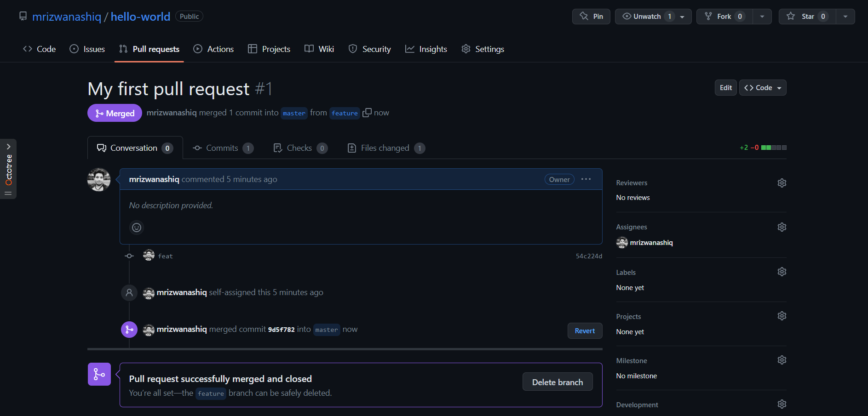
Task: Open the mrizwanashiq owner link in header
Action: pyautogui.click(x=67, y=17)
